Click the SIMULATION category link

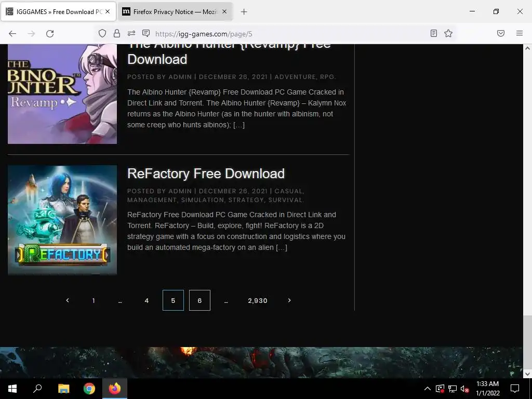coord(202,200)
